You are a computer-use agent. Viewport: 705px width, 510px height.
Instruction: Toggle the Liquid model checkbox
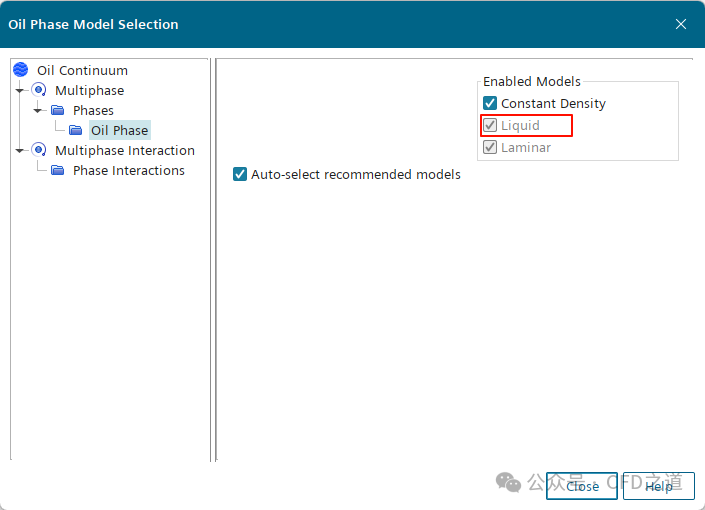(490, 125)
